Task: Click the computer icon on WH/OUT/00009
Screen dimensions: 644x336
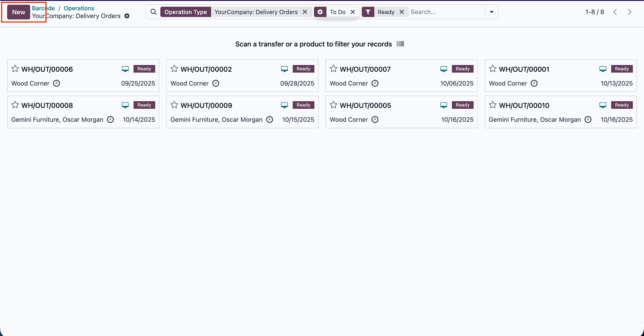Action: coord(284,105)
